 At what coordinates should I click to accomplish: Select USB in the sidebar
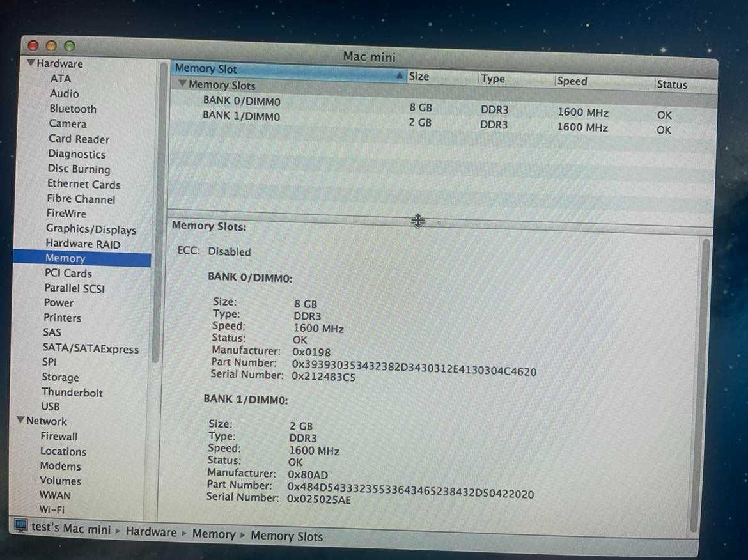pos(50,407)
